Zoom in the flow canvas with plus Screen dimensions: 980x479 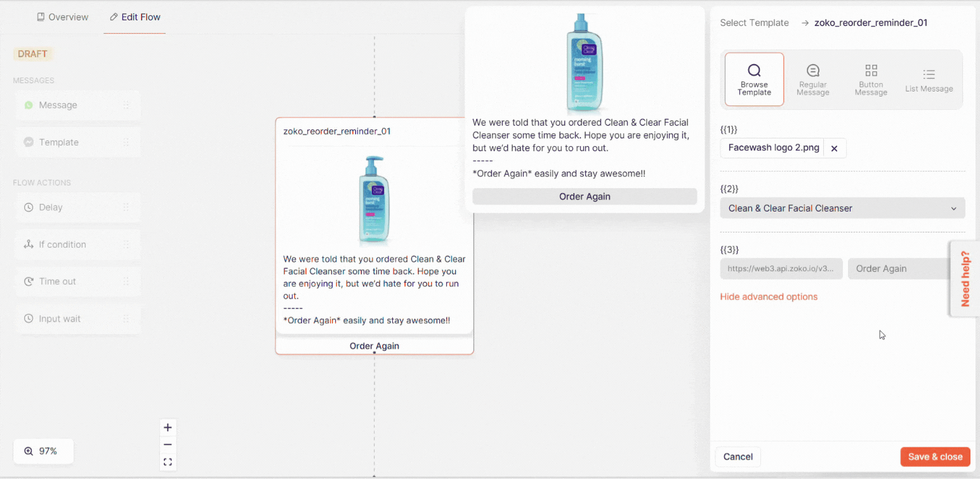pyautogui.click(x=168, y=428)
